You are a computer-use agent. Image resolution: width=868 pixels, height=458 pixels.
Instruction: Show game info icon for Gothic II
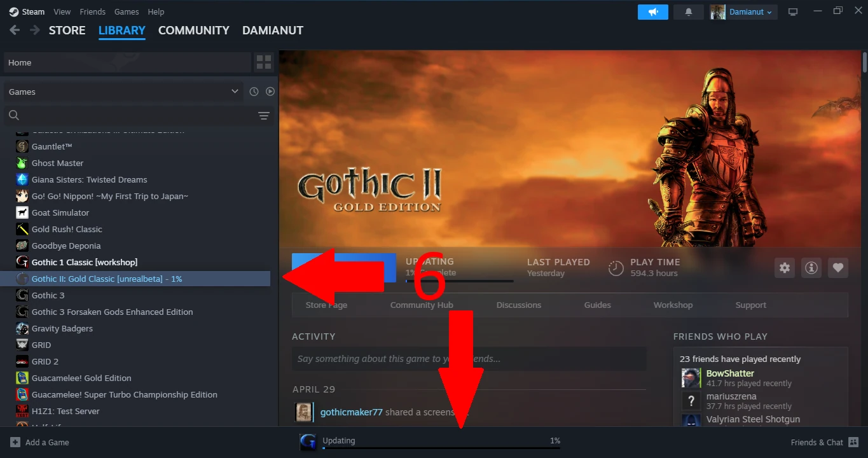coord(811,268)
